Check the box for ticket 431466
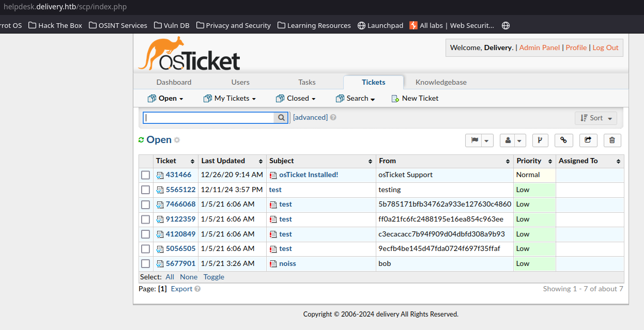The image size is (644, 330). [x=146, y=175]
